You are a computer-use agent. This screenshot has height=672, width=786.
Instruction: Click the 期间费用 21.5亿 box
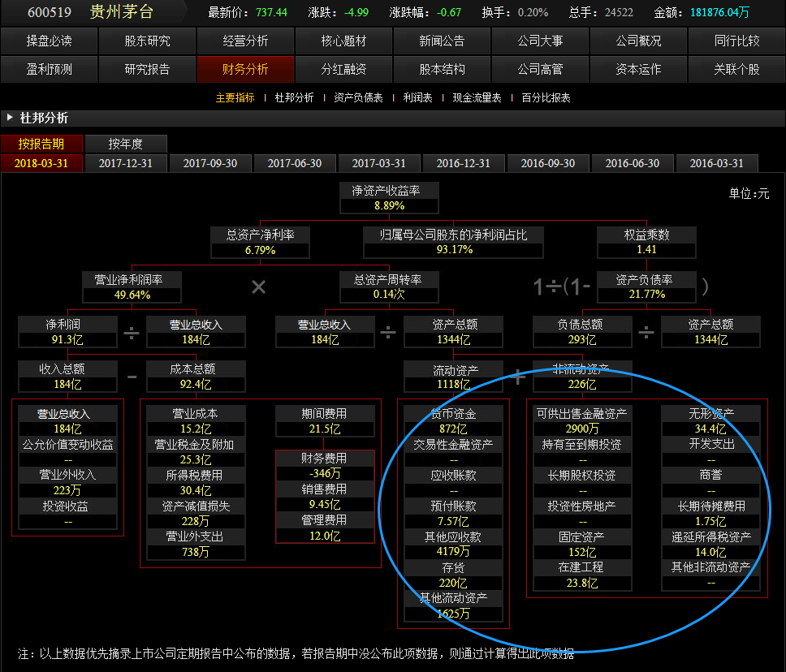point(325,421)
